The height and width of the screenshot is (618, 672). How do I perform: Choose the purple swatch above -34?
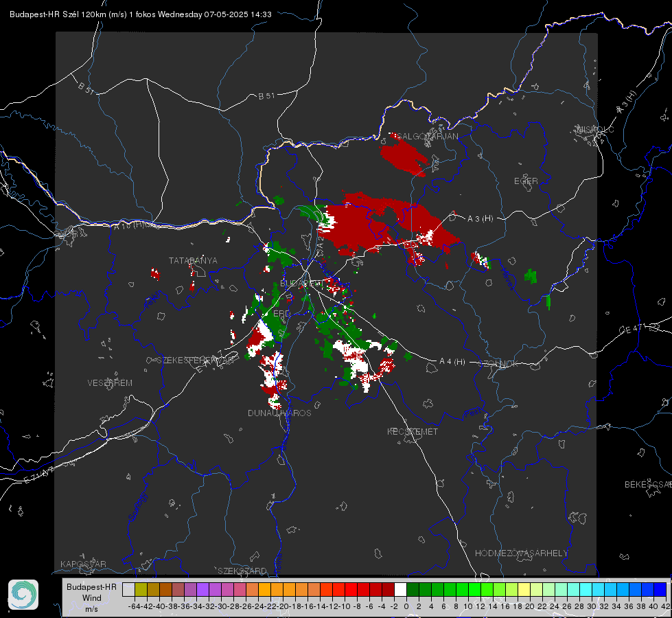click(x=202, y=590)
